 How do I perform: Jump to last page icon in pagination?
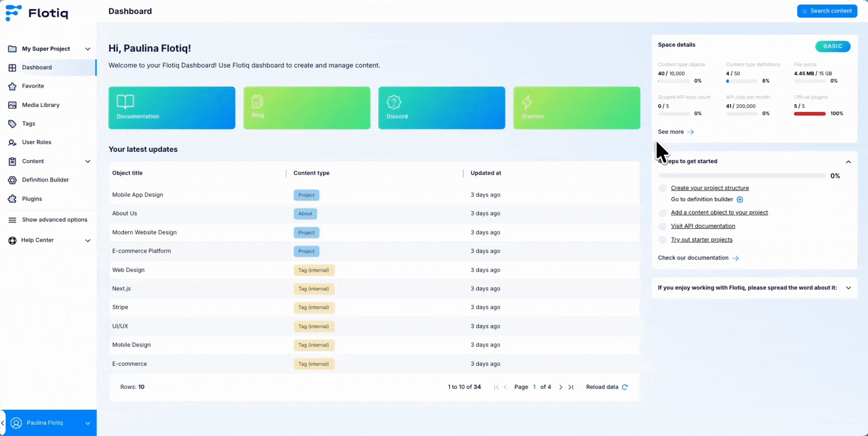[571, 387]
